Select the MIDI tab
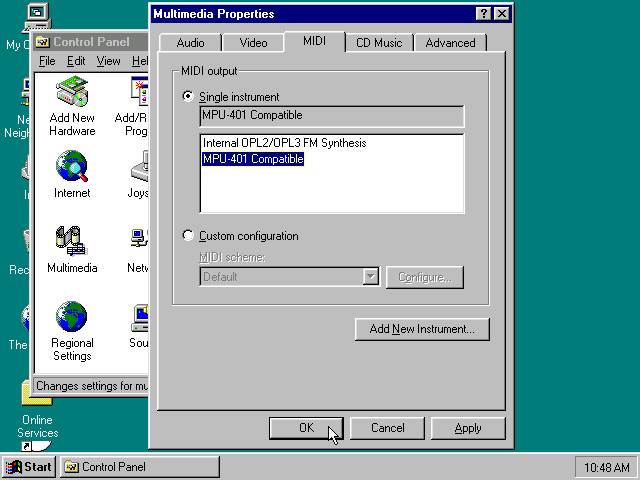 click(x=314, y=41)
